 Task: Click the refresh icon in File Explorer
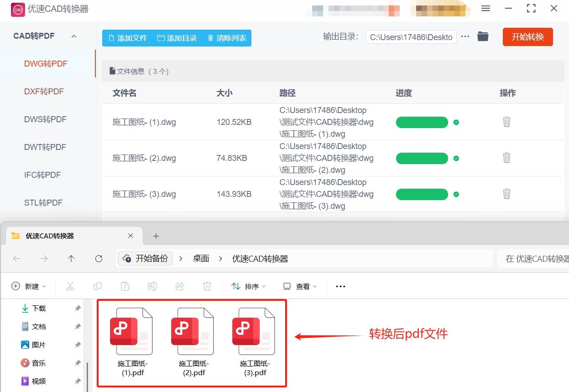[x=99, y=258]
